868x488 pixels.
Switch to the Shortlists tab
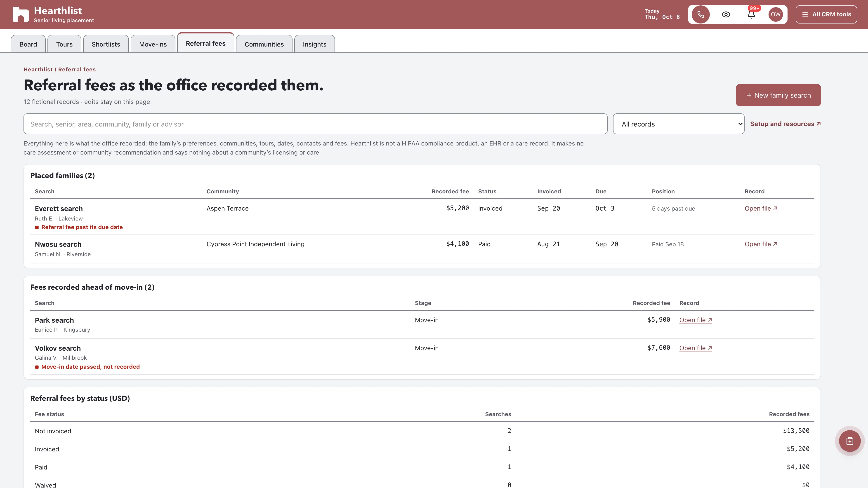click(x=106, y=44)
